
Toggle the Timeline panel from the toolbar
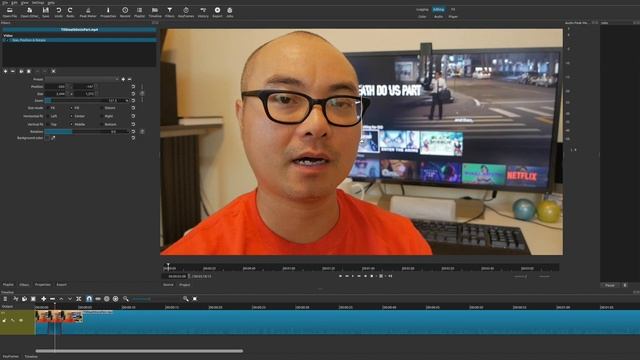(155, 12)
